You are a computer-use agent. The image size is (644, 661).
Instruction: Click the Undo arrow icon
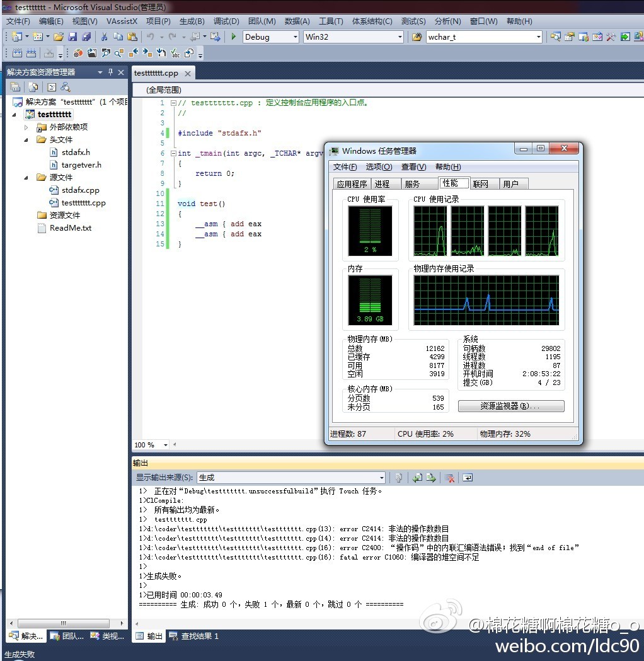(151, 37)
